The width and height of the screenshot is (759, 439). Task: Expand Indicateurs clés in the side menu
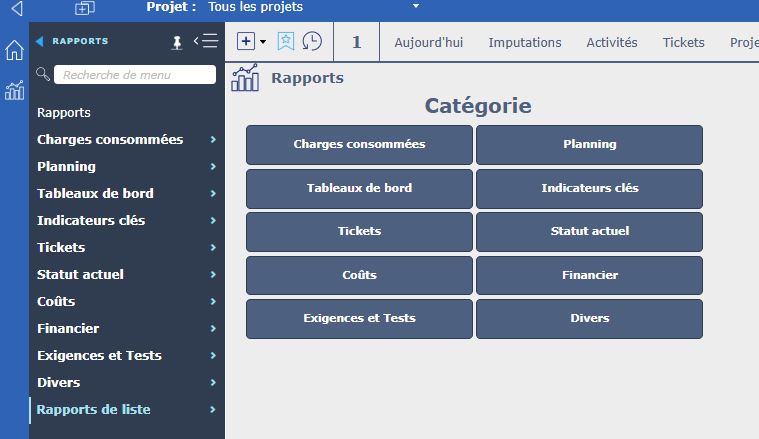tap(126, 220)
